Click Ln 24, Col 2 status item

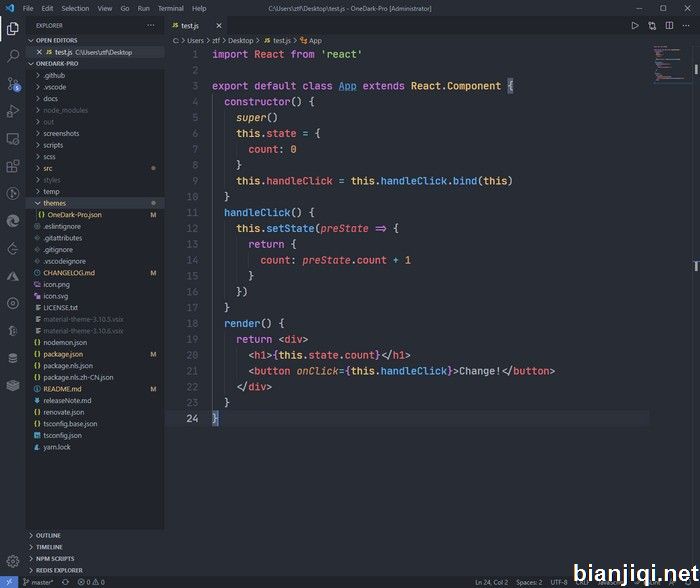491,582
